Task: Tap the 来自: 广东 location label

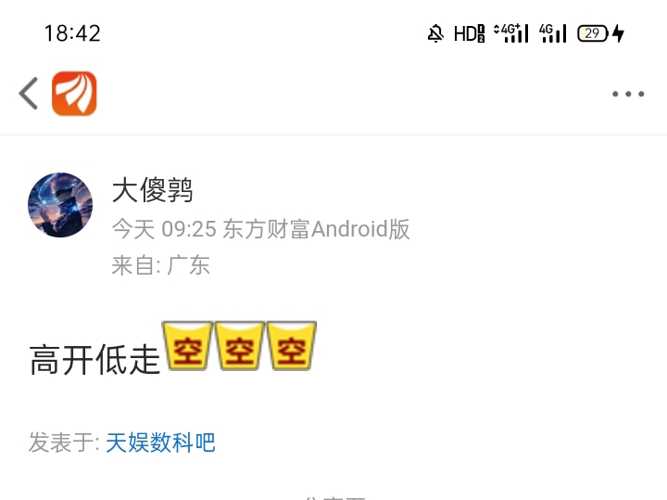Action: click(x=161, y=266)
